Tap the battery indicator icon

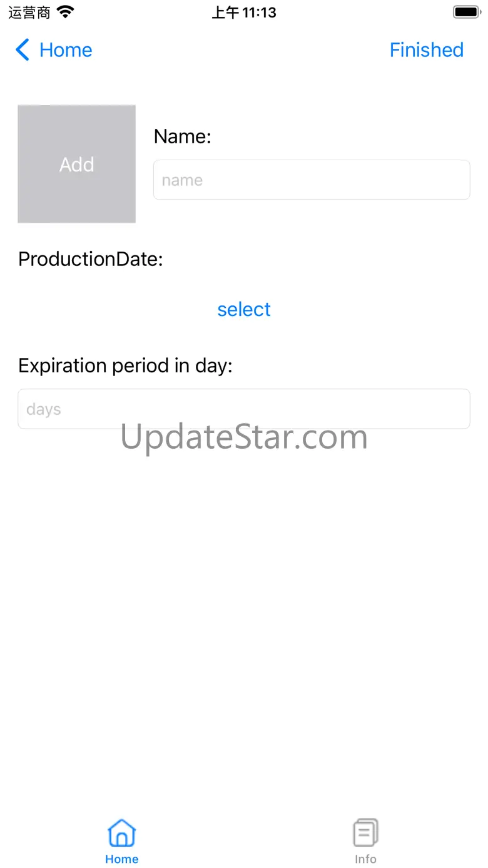[x=466, y=12]
